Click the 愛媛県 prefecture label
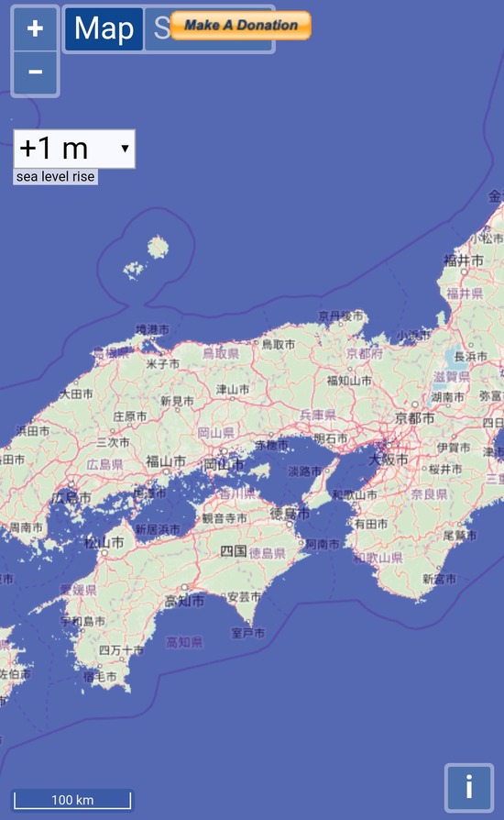Screen dimensions: 504x820 78,590
